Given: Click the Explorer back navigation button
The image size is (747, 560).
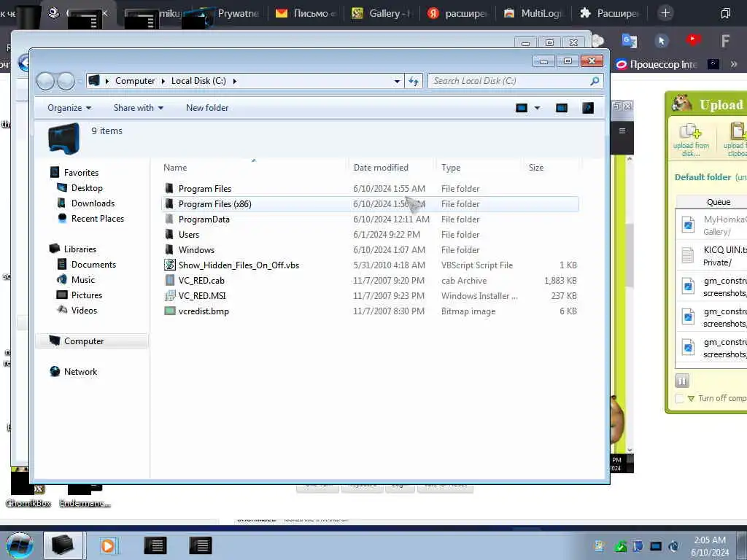Looking at the screenshot, I should pos(46,81).
